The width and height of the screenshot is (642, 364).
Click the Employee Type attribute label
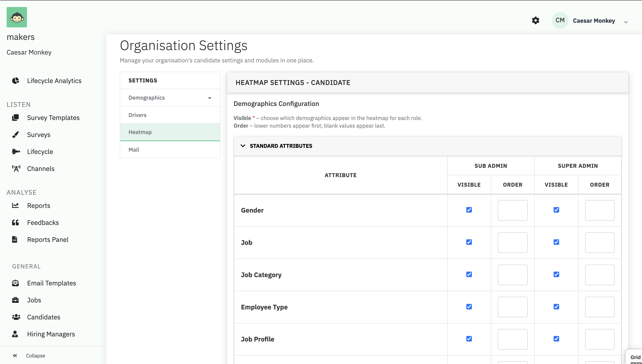[x=264, y=307]
